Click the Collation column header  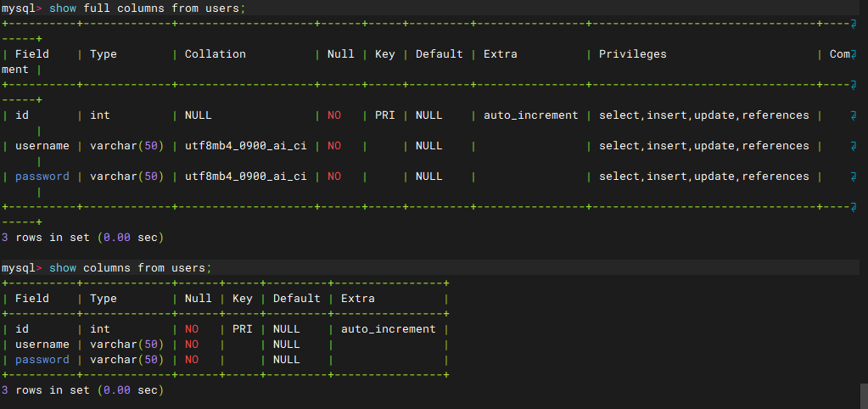[215, 54]
